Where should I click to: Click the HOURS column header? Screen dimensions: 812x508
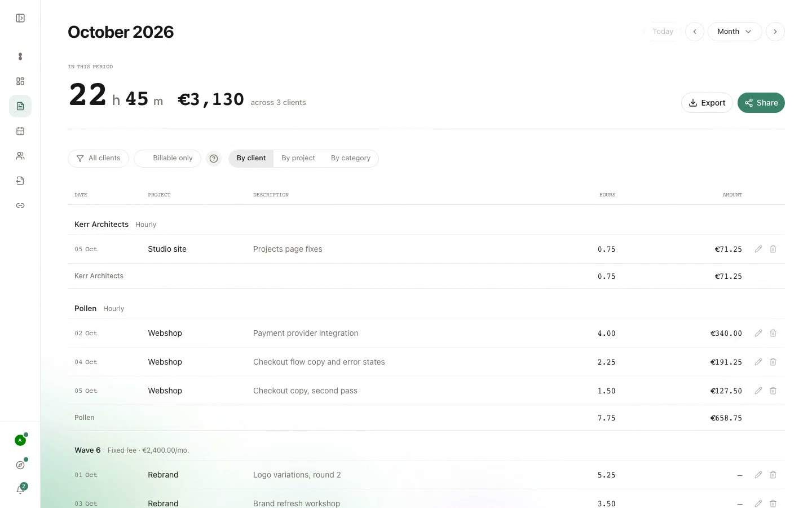tap(607, 195)
